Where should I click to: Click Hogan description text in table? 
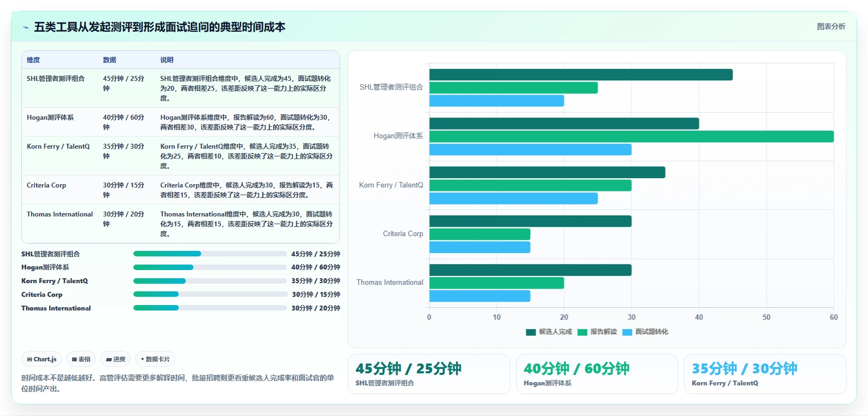tap(246, 122)
